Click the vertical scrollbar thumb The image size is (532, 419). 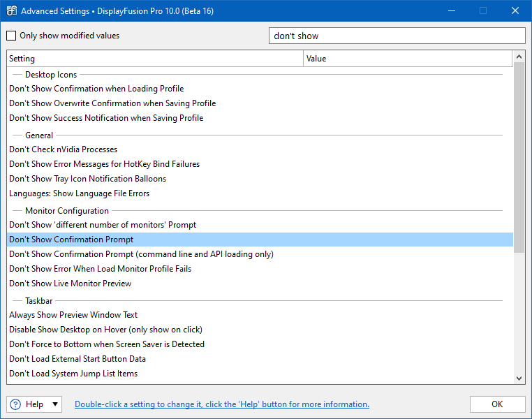tap(519, 157)
